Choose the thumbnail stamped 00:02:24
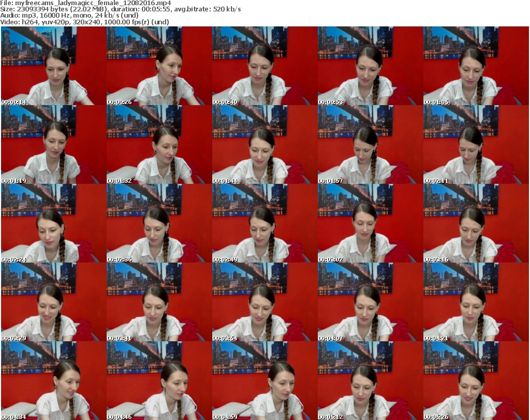 click(53, 224)
